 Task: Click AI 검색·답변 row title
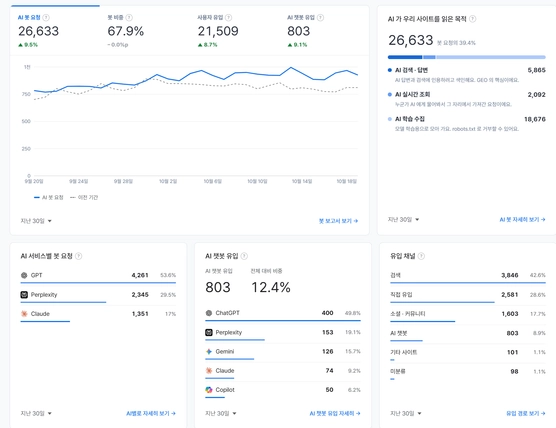pos(411,70)
